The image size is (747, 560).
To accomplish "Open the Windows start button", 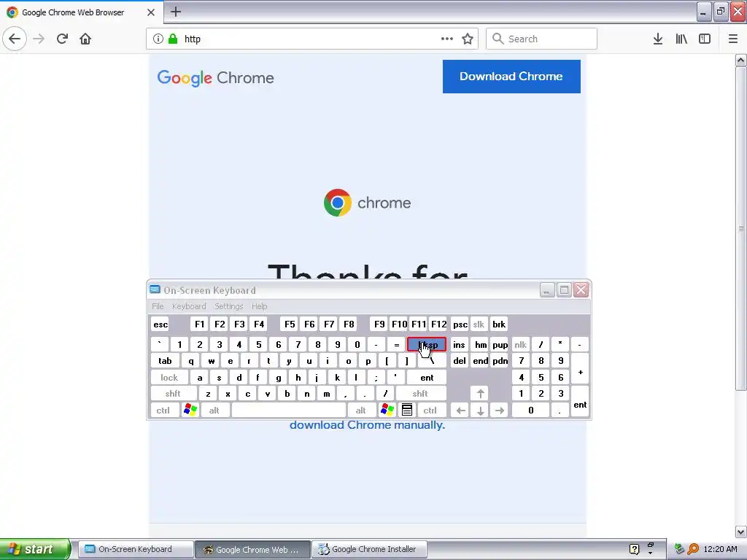I will tap(35, 549).
